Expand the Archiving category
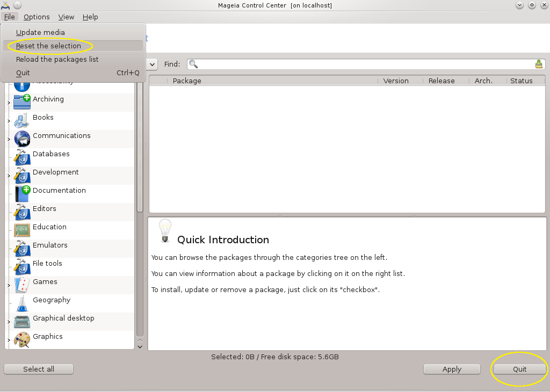550x392 pixels. point(9,103)
